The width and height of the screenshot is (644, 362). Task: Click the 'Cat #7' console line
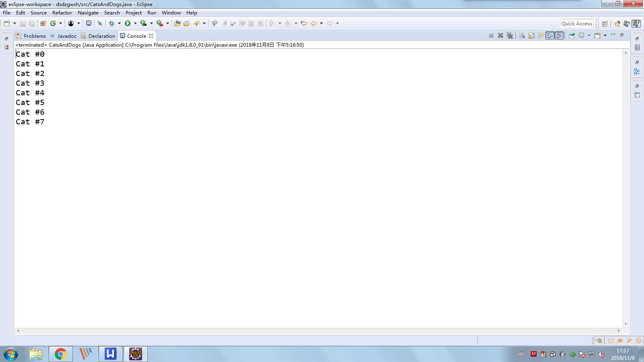(30, 122)
